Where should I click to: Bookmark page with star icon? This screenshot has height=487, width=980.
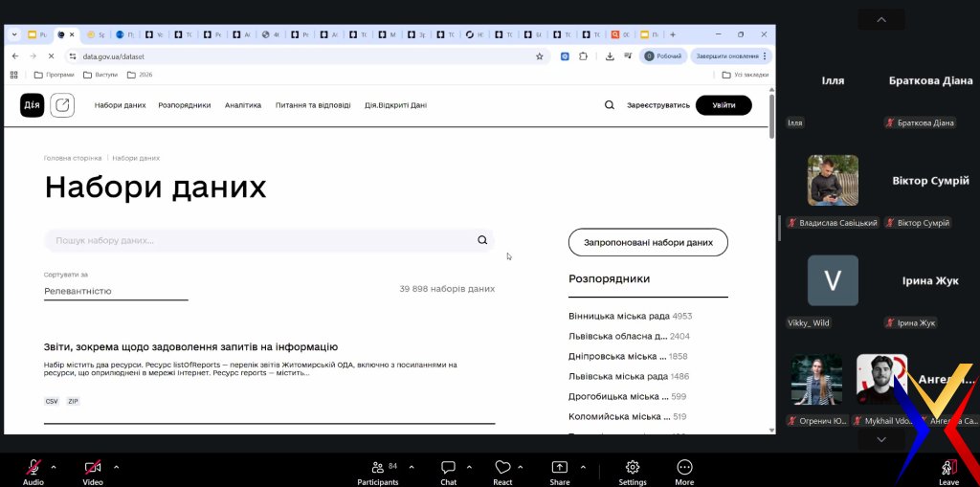coord(539,56)
